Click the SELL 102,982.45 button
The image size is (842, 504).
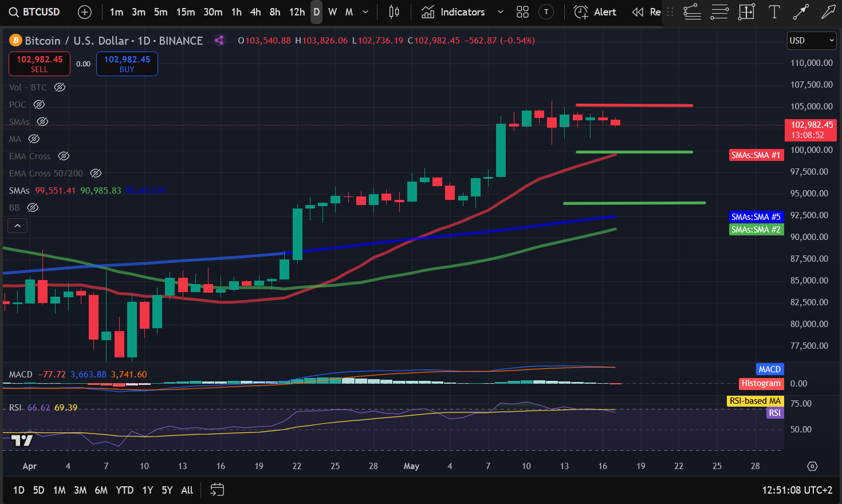coord(40,64)
